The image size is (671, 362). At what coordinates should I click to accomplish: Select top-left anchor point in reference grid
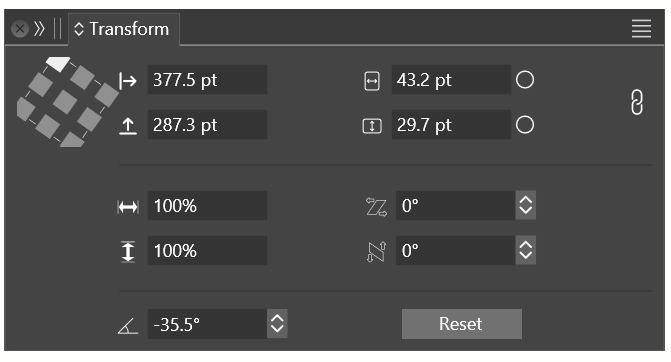[58, 63]
